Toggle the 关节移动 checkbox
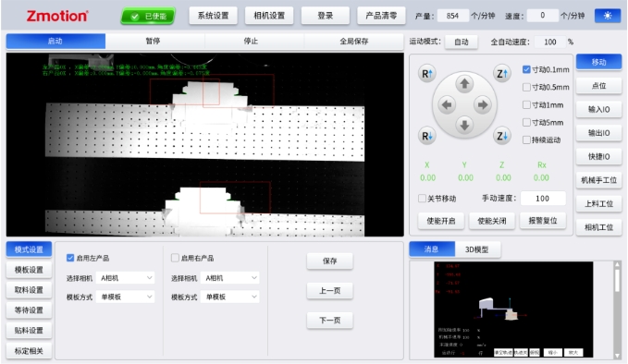 (x=422, y=198)
